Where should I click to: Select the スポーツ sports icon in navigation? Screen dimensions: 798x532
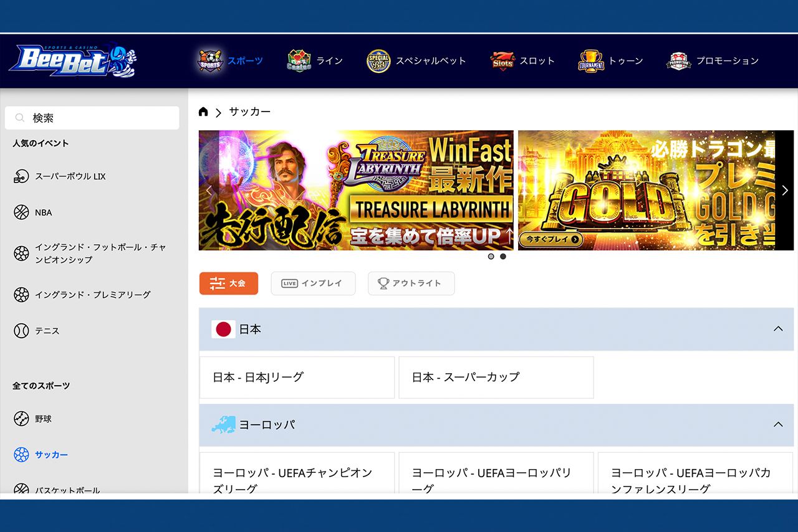tap(211, 60)
